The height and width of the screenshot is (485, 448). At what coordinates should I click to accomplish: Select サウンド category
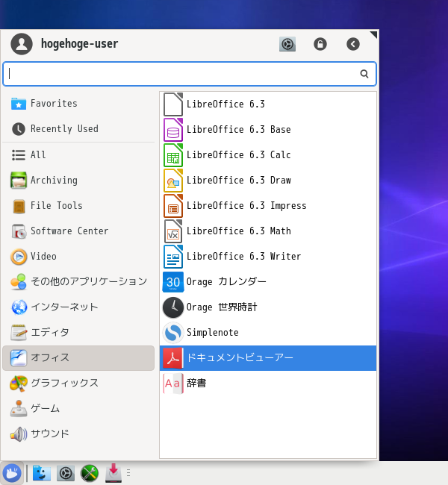(x=78, y=434)
